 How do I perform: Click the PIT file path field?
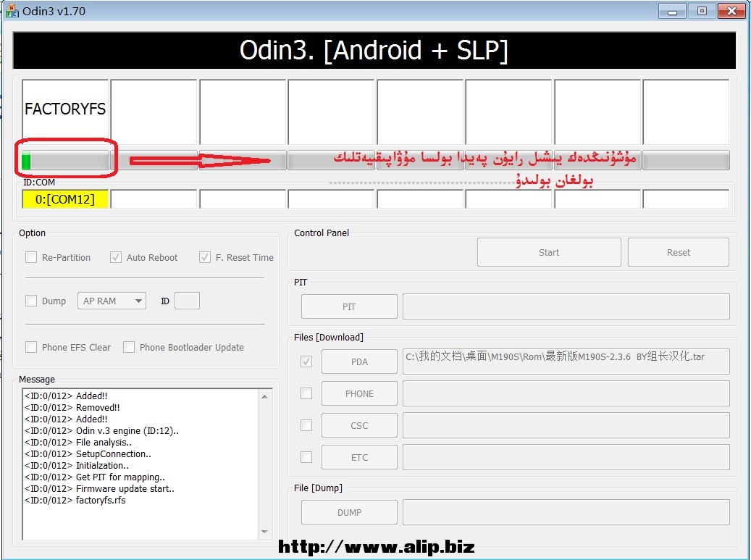[566, 306]
